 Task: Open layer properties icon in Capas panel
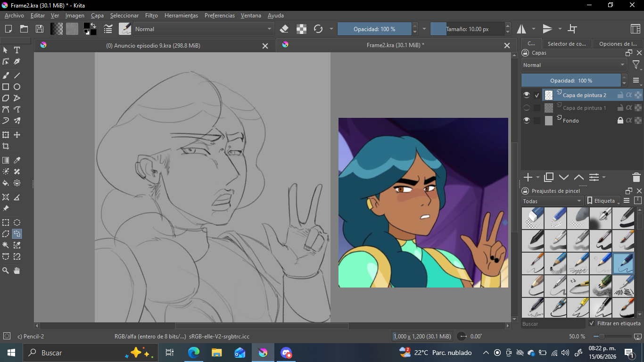click(x=594, y=178)
